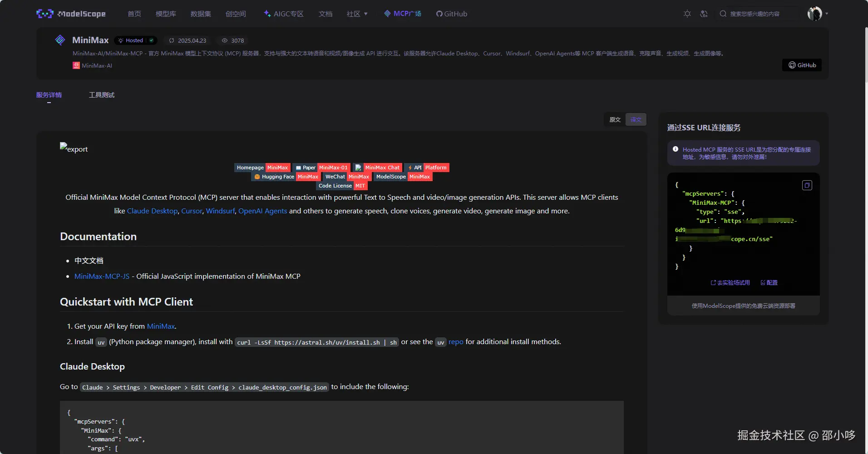Open 模型库 navigation item
Image resolution: width=868 pixels, height=454 pixels.
tap(166, 14)
